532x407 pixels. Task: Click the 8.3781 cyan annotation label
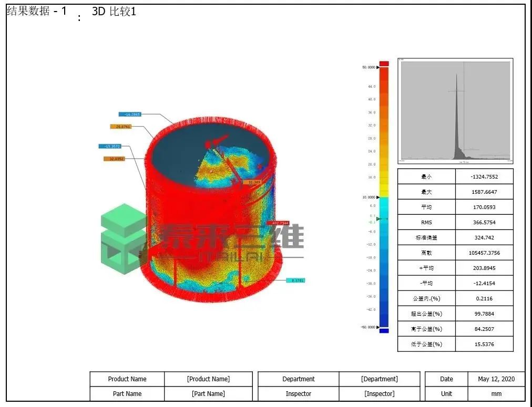coord(295,280)
